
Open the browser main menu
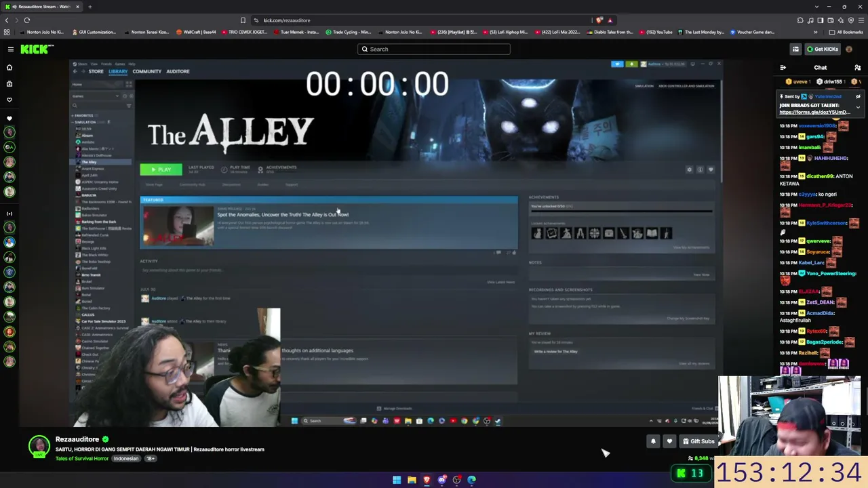pyautogui.click(x=861, y=20)
